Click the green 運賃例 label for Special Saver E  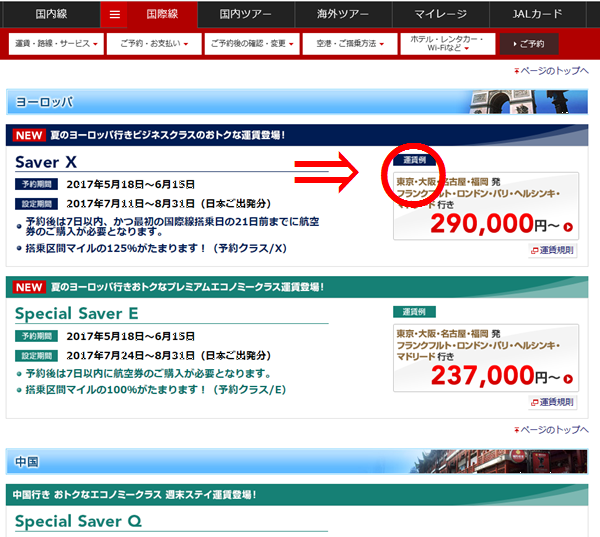(414, 312)
